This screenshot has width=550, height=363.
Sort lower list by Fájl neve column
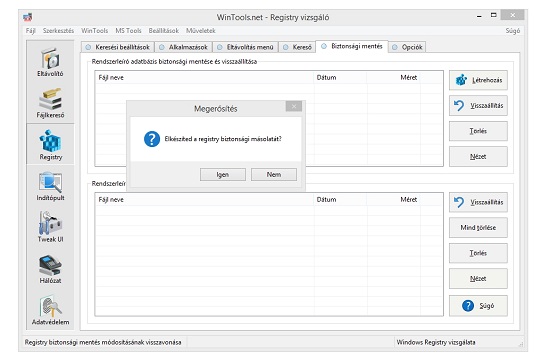tap(204, 200)
